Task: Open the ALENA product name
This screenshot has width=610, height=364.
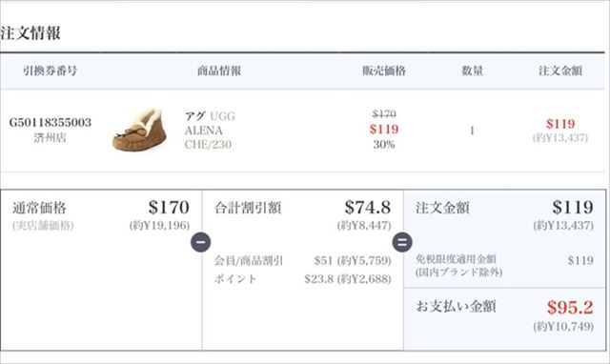Action: tap(203, 131)
